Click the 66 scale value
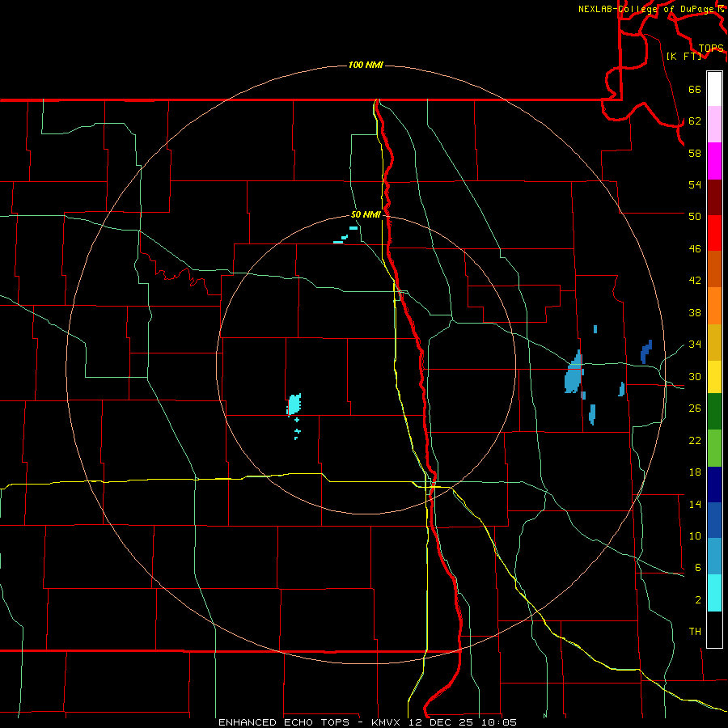The width and height of the screenshot is (728, 728). coord(695,89)
